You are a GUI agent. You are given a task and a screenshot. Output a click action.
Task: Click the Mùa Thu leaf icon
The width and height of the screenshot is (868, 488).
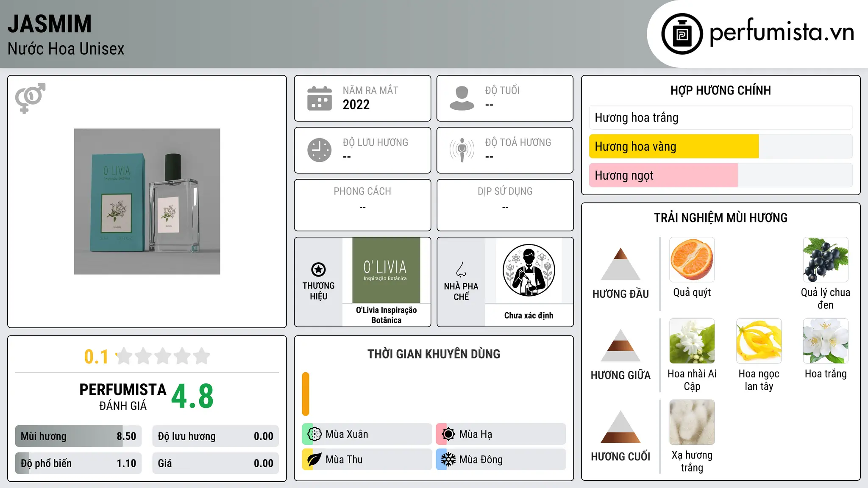click(314, 460)
